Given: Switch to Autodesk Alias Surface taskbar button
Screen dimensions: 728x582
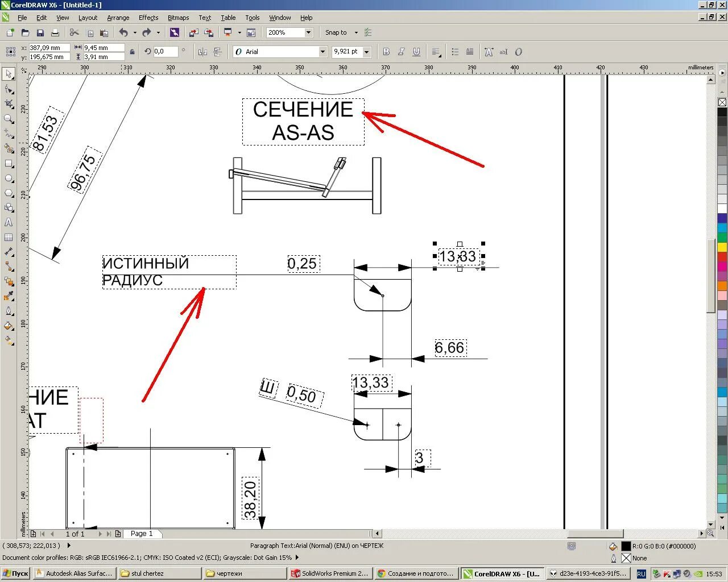Looking at the screenshot, I should [75, 573].
